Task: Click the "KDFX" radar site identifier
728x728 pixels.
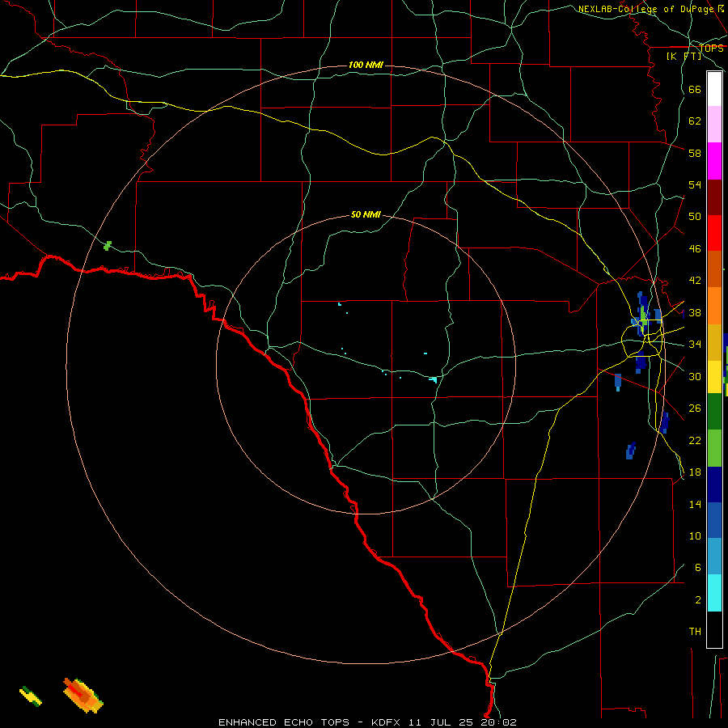Action: point(387,722)
